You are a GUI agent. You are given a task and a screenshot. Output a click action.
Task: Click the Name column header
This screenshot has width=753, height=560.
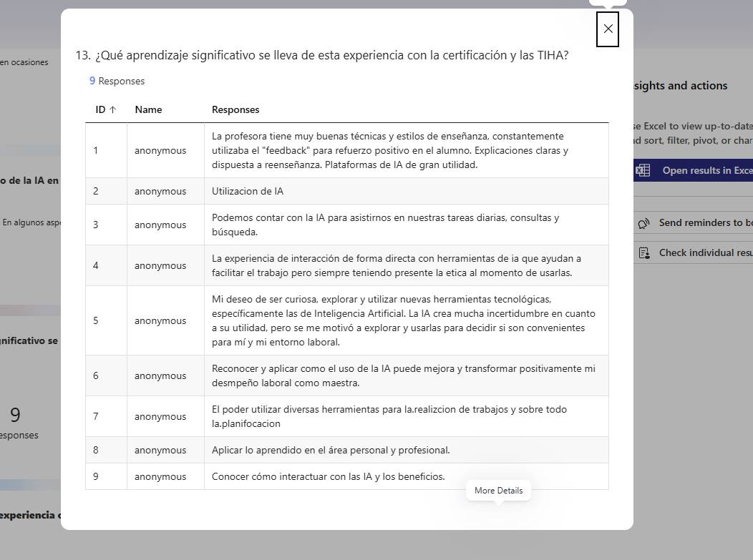(148, 110)
